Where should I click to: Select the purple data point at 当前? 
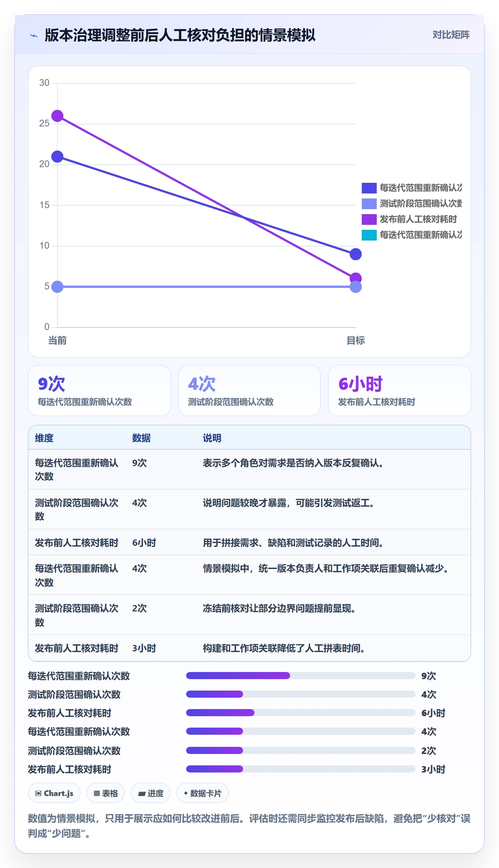click(57, 116)
